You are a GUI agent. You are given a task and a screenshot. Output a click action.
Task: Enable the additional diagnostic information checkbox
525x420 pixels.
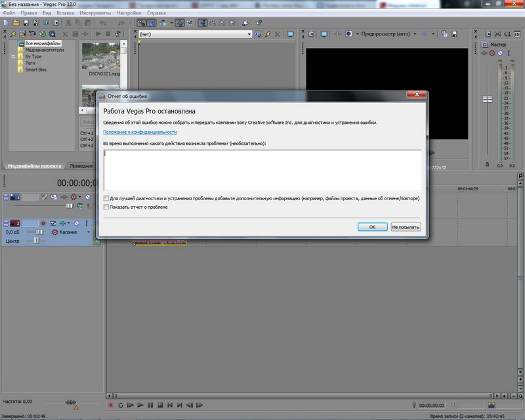[x=106, y=198]
